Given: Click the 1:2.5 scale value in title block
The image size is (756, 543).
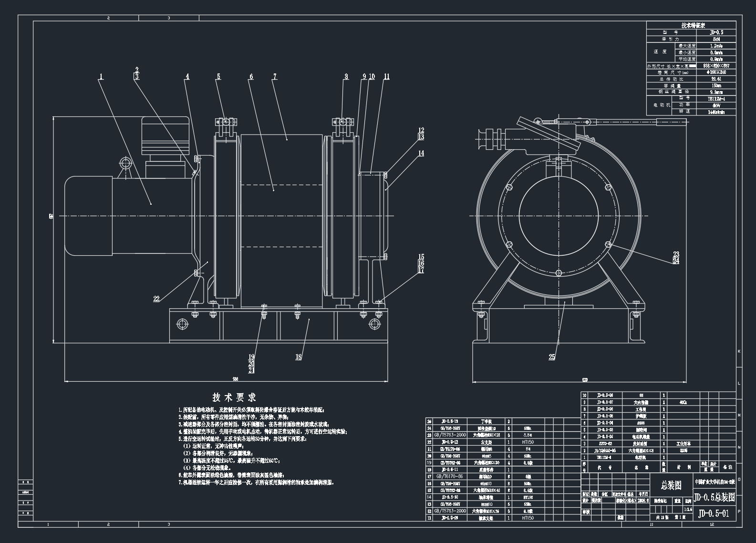Looking at the screenshot, I should coord(688,510).
